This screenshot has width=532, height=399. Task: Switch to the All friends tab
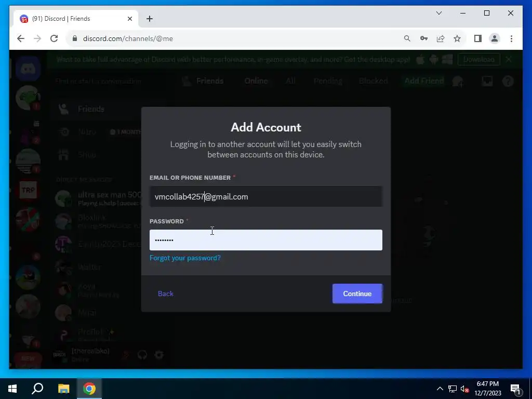(x=290, y=81)
